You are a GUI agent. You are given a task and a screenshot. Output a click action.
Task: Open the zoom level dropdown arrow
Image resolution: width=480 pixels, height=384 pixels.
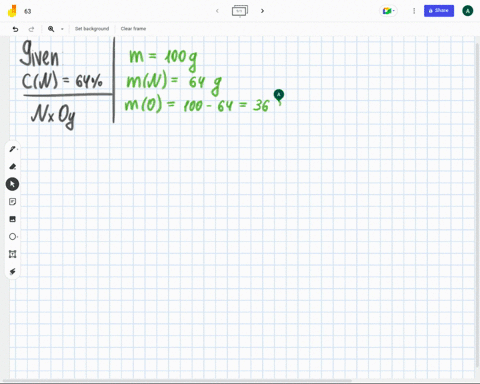(x=62, y=29)
